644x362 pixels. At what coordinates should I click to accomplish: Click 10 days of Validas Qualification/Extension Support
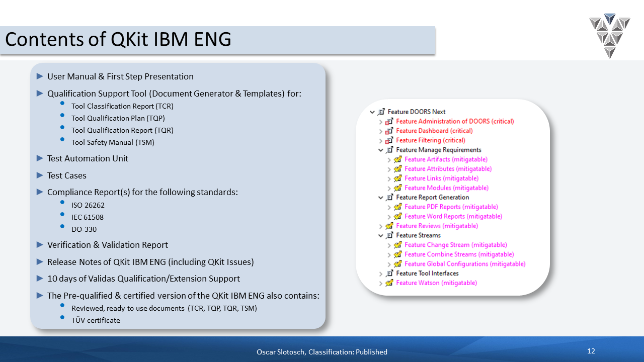tap(143, 279)
